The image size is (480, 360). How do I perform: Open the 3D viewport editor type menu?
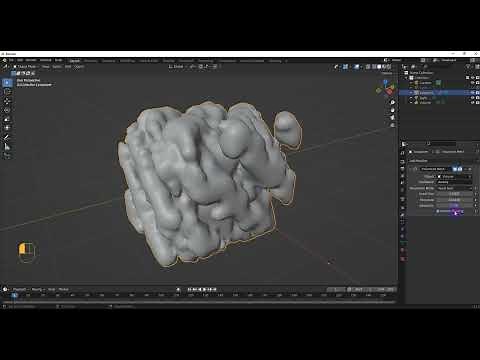(6, 67)
